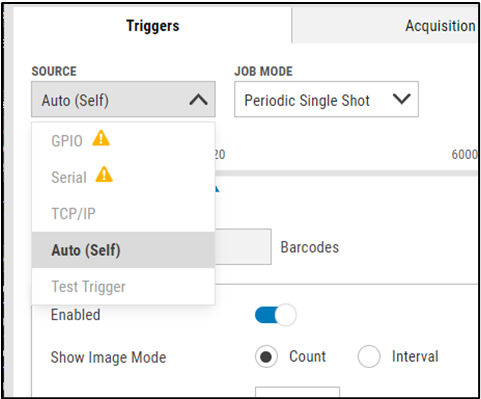Open the Source Auto (Self) combo box
The image size is (481, 399).
point(123,99)
